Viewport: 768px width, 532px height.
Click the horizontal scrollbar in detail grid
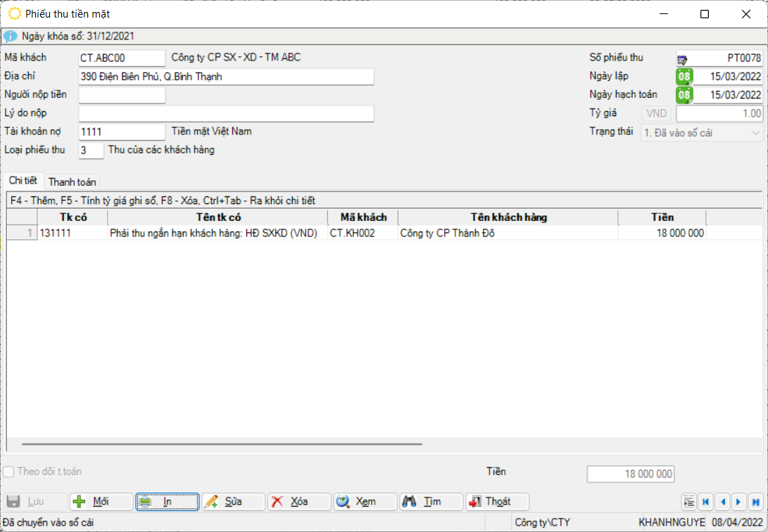[x=222, y=445]
